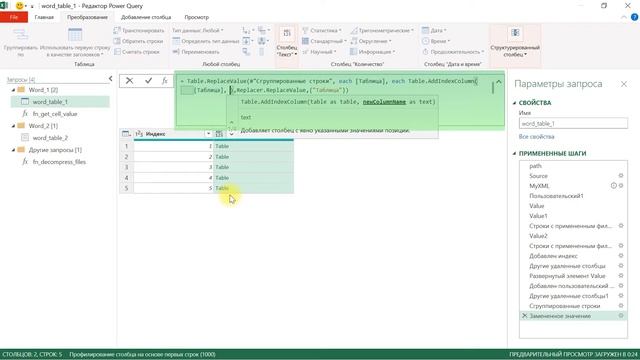Collapse the Другие запросы [1] folder
640x360 pixels.
(13, 150)
